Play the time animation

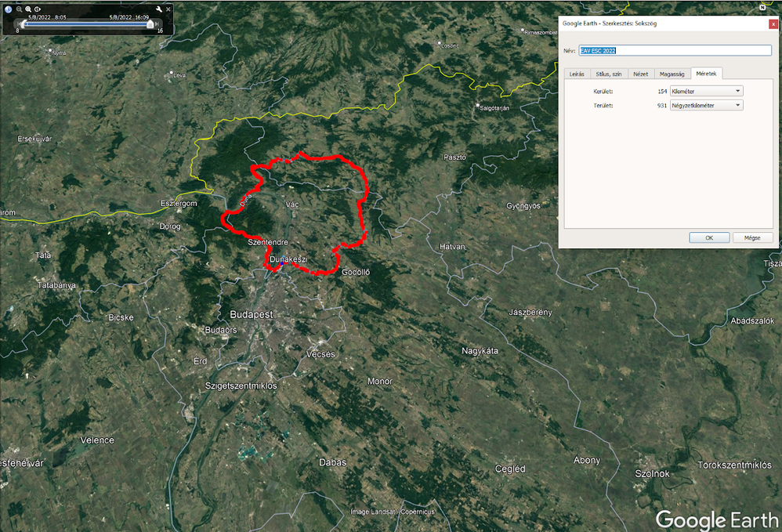(x=38, y=9)
